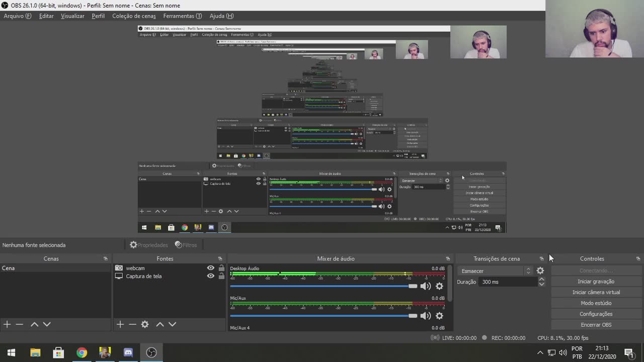Open transition settings gear next to Esmaecer
The image size is (644, 362).
(540, 270)
